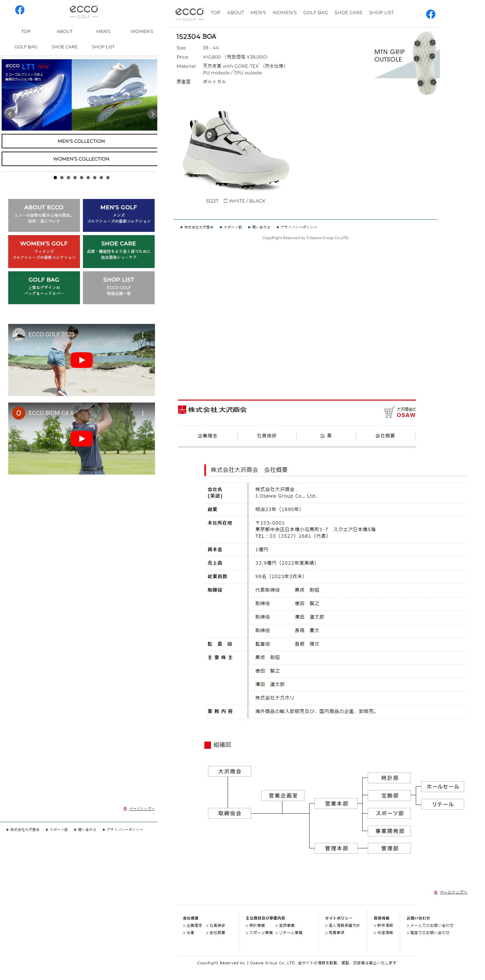
Task: Open GOLF BAG in the left mobile page menu
Action: coord(26,47)
